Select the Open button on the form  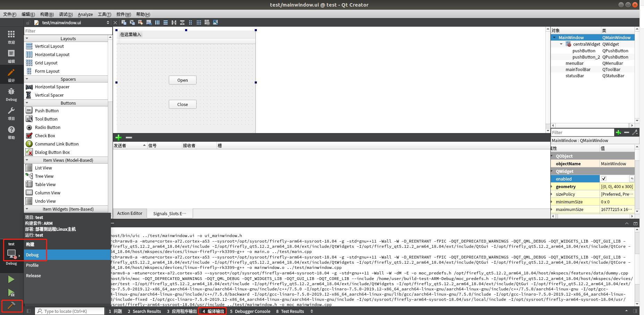click(x=182, y=80)
